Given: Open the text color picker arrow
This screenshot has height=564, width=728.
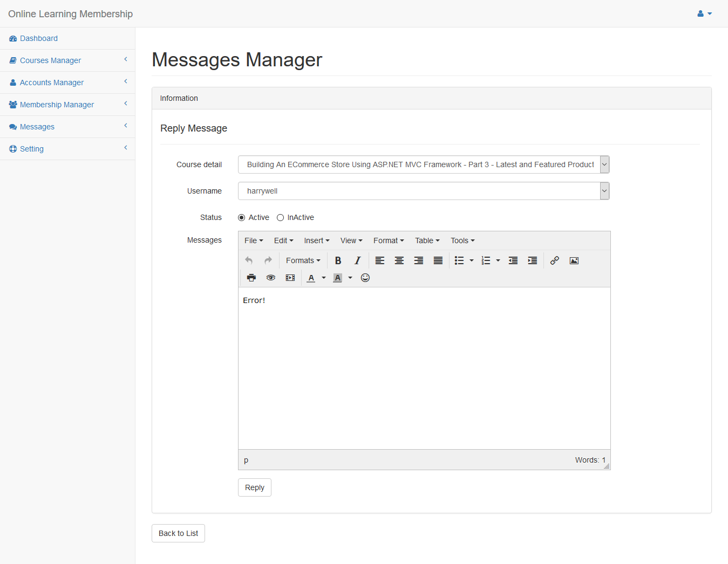Looking at the screenshot, I should (324, 278).
